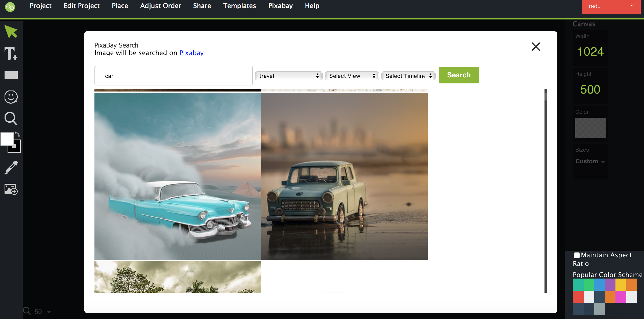Open the Templates menu
This screenshot has height=319, width=644.
[x=239, y=6]
